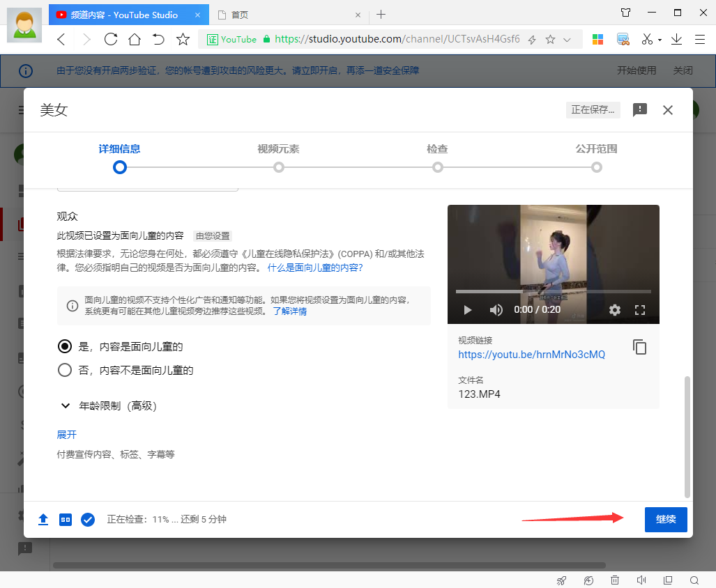
Task: Click the undo/restore page icon
Action: [158, 39]
